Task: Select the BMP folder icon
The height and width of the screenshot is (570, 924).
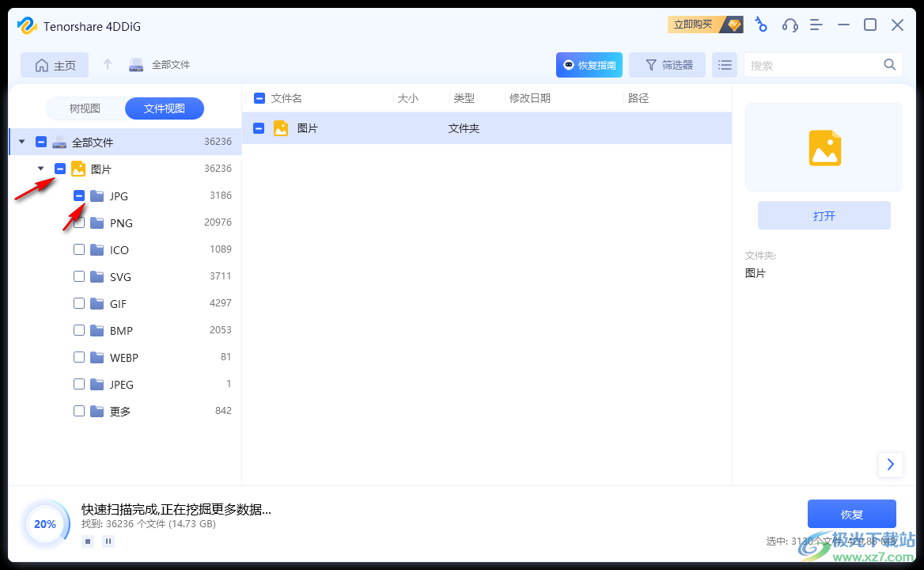Action: (97, 330)
